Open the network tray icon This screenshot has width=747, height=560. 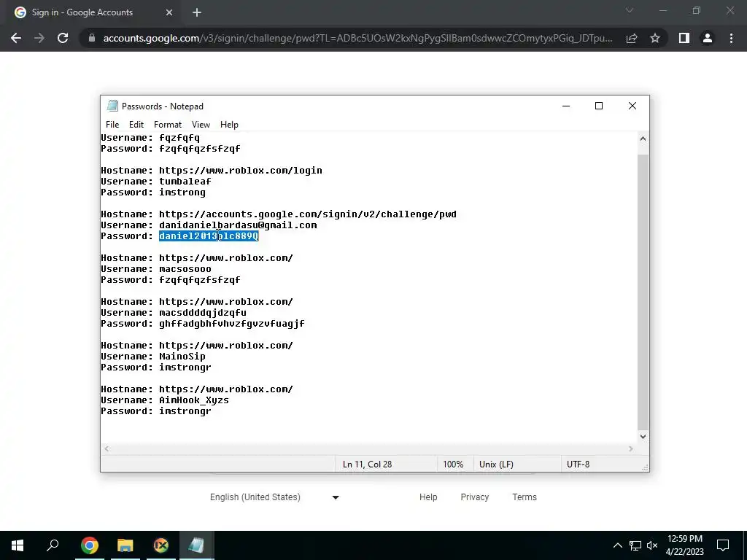pos(635,545)
